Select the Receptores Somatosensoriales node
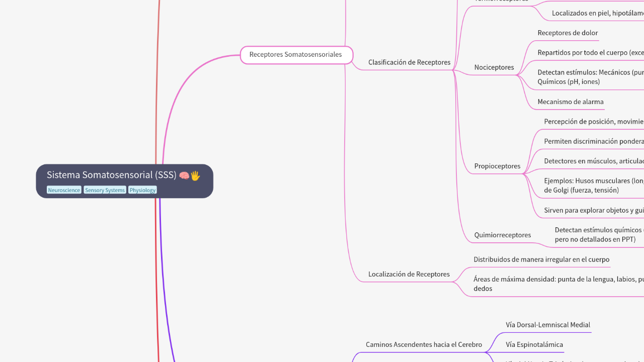This screenshot has height=362, width=644. pos(296,55)
